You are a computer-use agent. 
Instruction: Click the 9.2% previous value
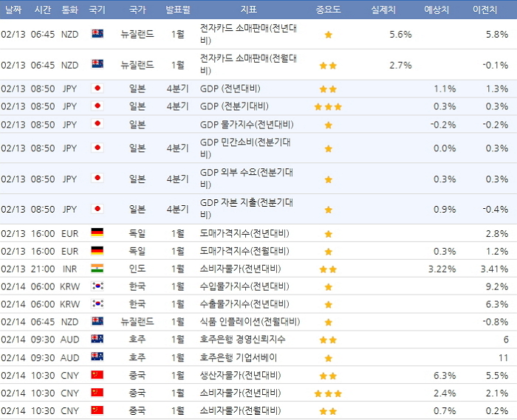point(497,286)
